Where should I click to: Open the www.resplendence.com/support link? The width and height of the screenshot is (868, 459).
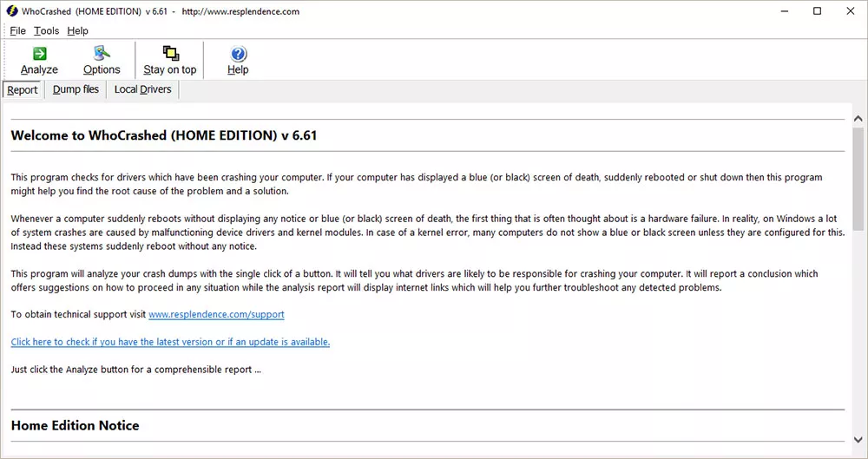216,314
